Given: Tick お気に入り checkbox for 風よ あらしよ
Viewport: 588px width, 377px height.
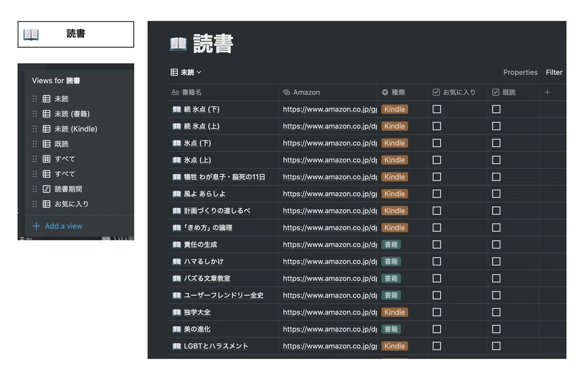Looking at the screenshot, I should pyautogui.click(x=437, y=194).
